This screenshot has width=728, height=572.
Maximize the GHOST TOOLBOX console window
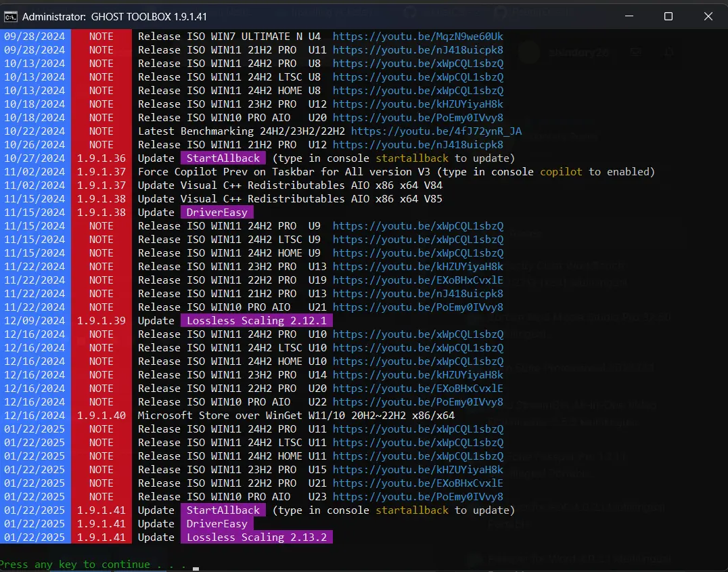tap(668, 16)
